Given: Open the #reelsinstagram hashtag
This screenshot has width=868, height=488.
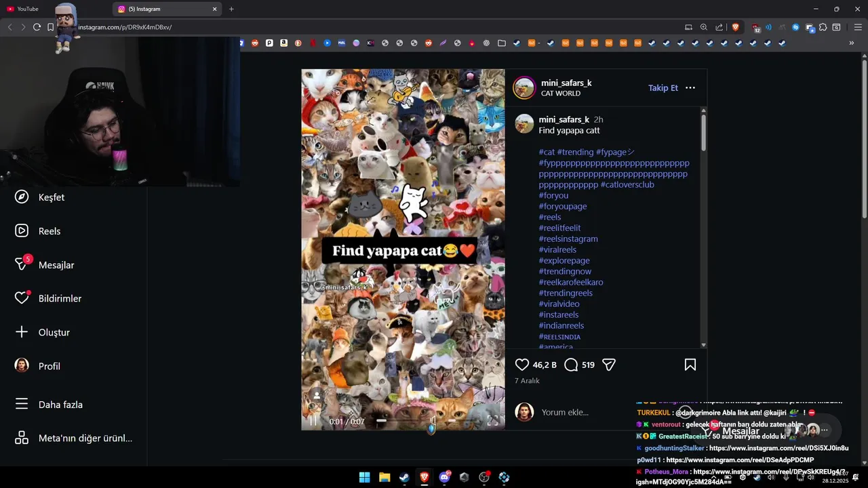Looking at the screenshot, I should (x=568, y=239).
